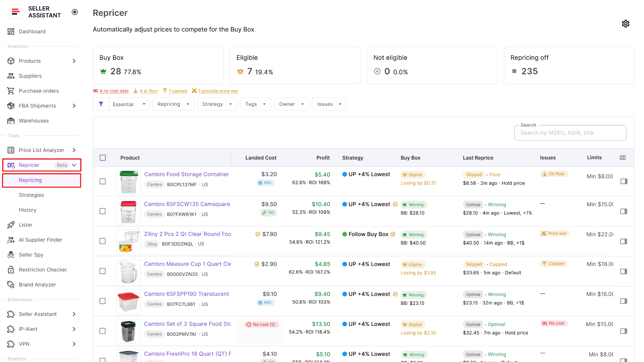Open the Strategy filter dropdown
This screenshot has width=644, height=362.
(x=217, y=104)
